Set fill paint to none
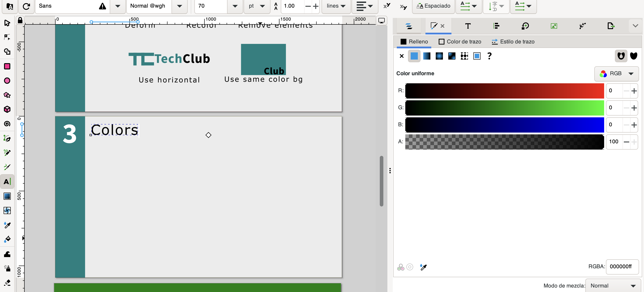The height and width of the screenshot is (292, 644). tap(401, 56)
